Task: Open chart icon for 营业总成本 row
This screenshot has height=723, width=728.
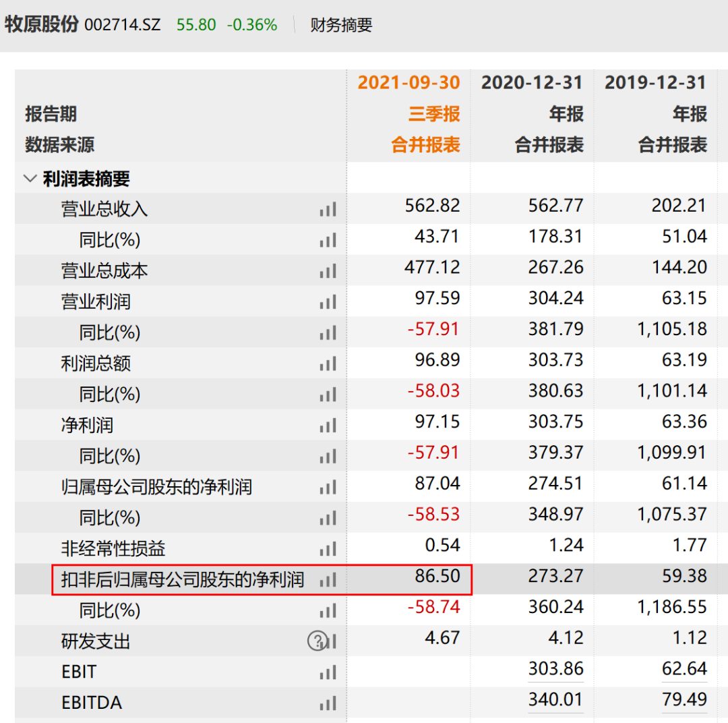Action: click(328, 271)
